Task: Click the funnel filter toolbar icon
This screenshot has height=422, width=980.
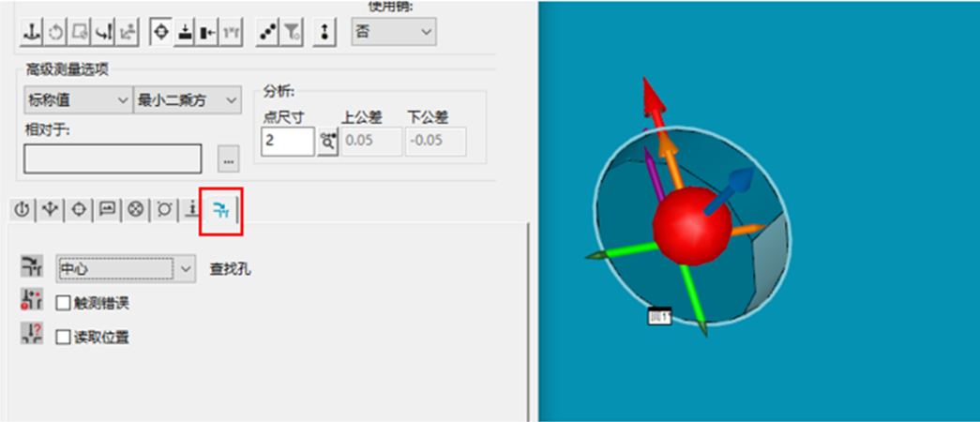Action: pos(293,31)
